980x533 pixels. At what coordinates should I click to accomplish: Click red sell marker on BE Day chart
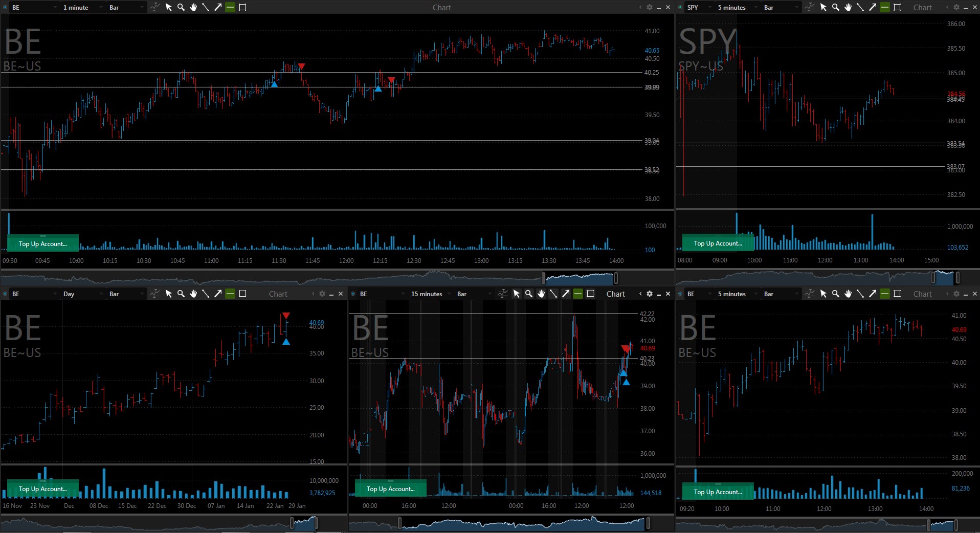[286, 315]
